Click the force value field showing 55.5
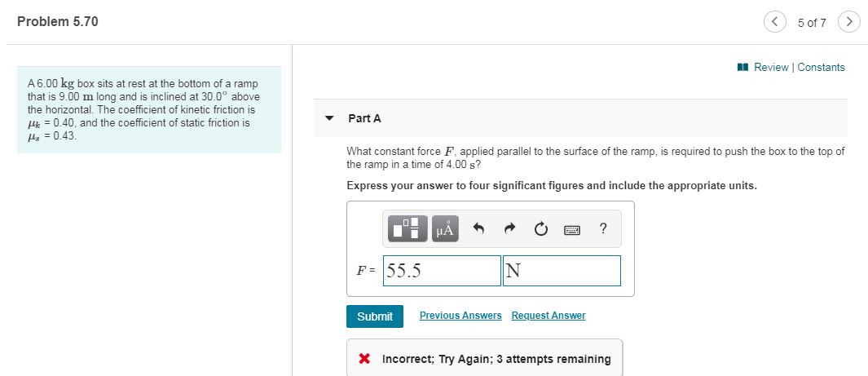This screenshot has width=868, height=376. pos(442,271)
